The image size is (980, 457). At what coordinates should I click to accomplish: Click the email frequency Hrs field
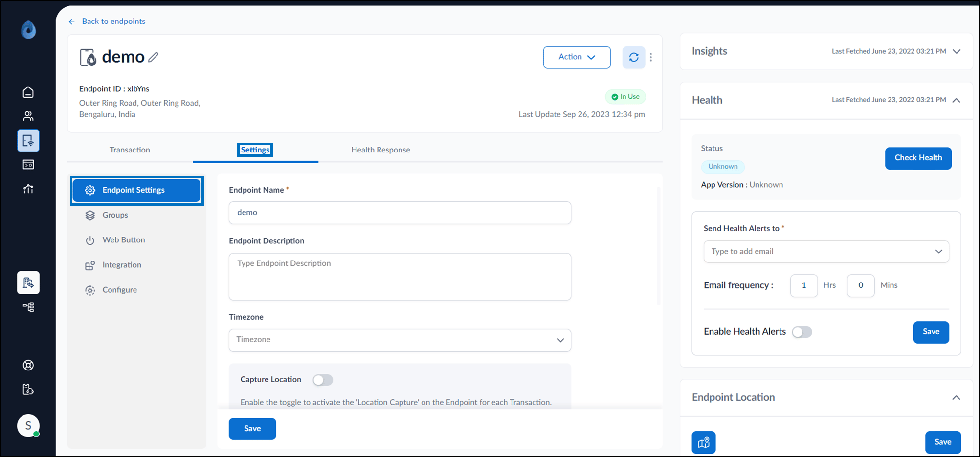pyautogui.click(x=804, y=285)
